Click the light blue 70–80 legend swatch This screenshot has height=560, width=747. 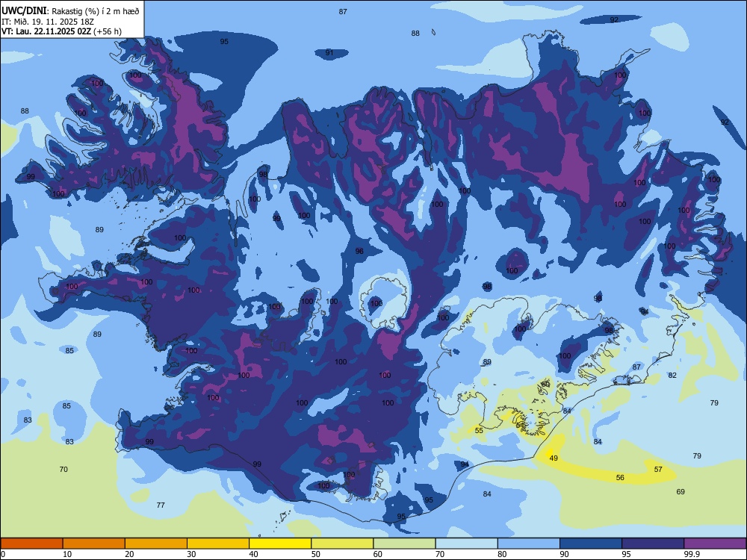click(466, 544)
